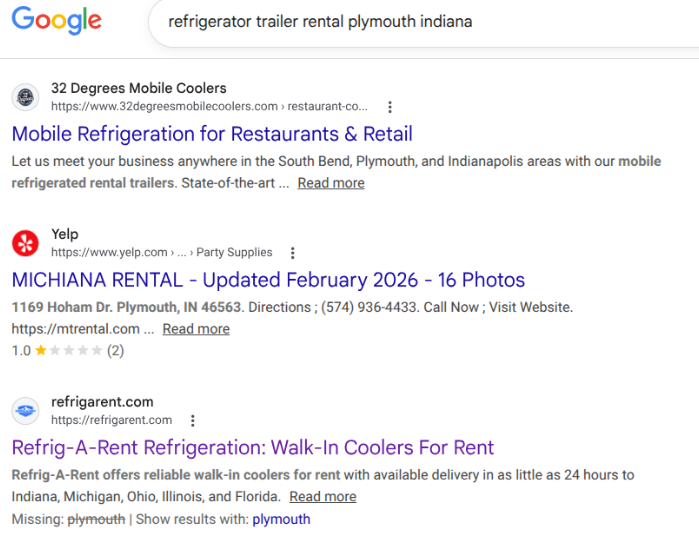The height and width of the screenshot is (549, 699).
Task: Click the 1169 Hoham Dr. Plymouth address text
Action: pos(126,307)
